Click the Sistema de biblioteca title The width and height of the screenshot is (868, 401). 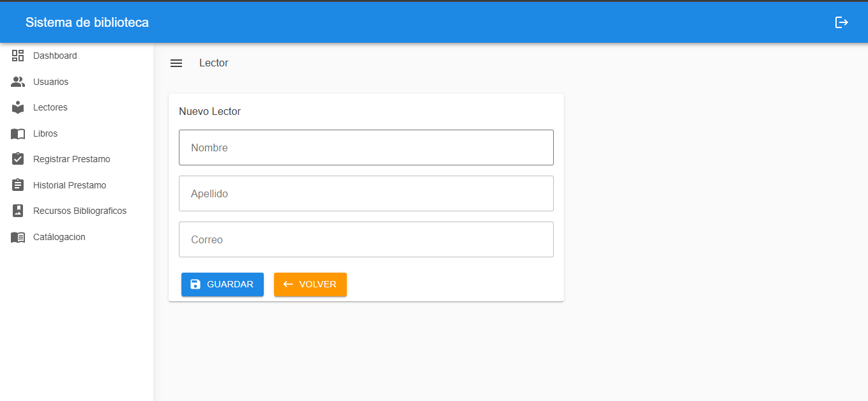pyautogui.click(x=87, y=22)
